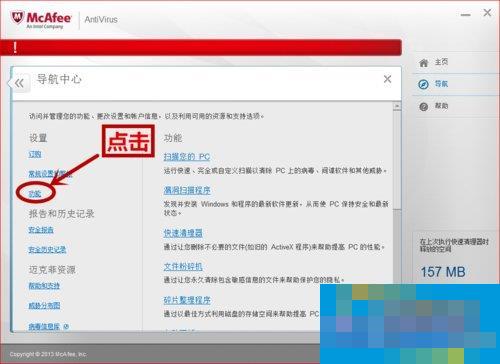Open the 安全历史记录 link
The height and width of the screenshot is (364, 500).
(x=47, y=249)
